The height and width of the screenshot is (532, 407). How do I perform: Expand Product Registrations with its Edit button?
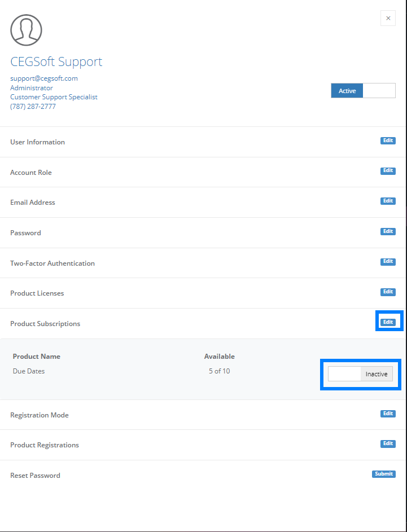coord(388,443)
